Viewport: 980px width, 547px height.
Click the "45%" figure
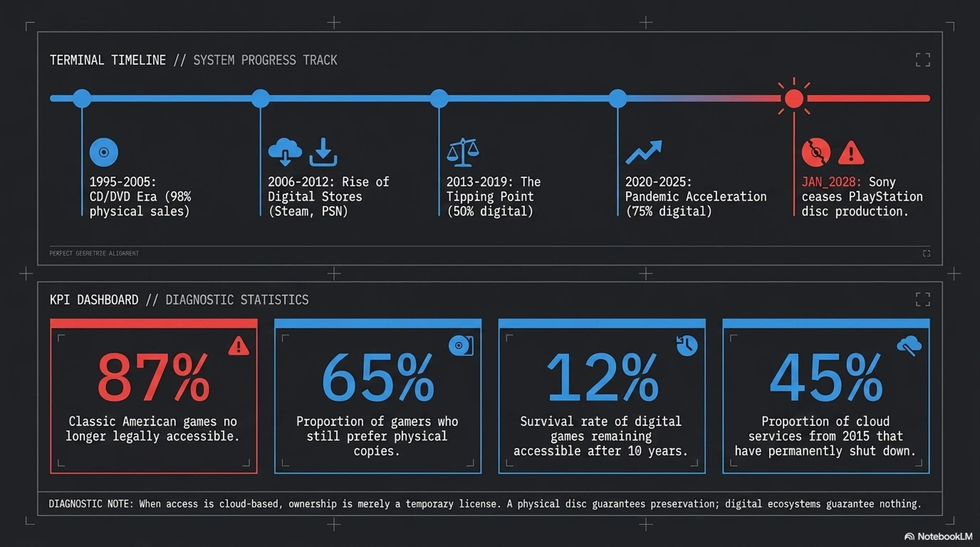pos(826,377)
